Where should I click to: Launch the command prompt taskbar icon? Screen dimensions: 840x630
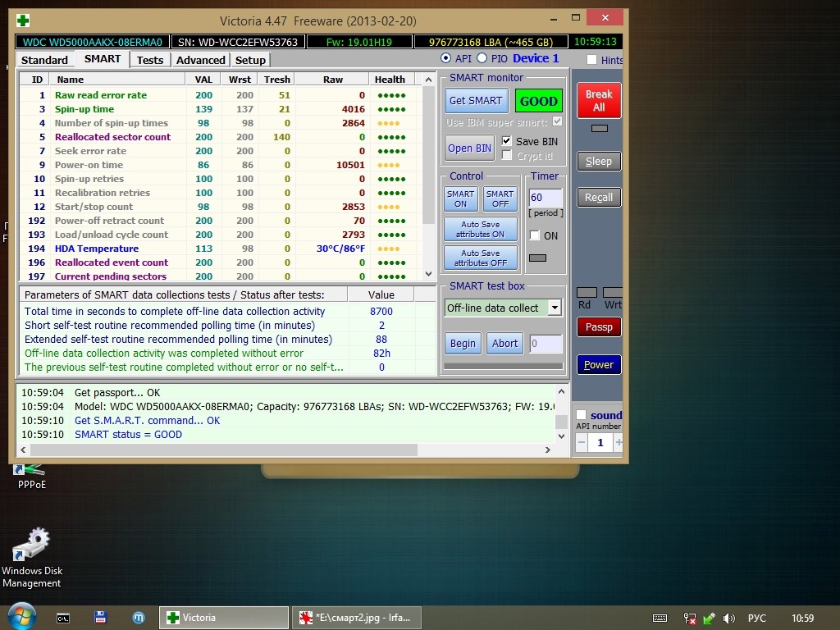63,618
